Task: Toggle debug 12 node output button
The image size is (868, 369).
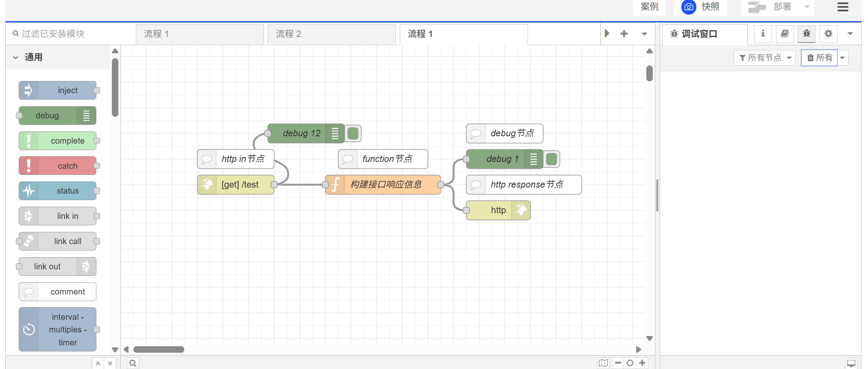Action: [x=353, y=133]
